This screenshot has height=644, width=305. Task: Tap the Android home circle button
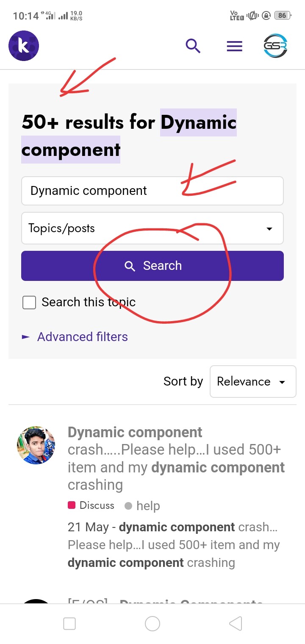coord(152,623)
